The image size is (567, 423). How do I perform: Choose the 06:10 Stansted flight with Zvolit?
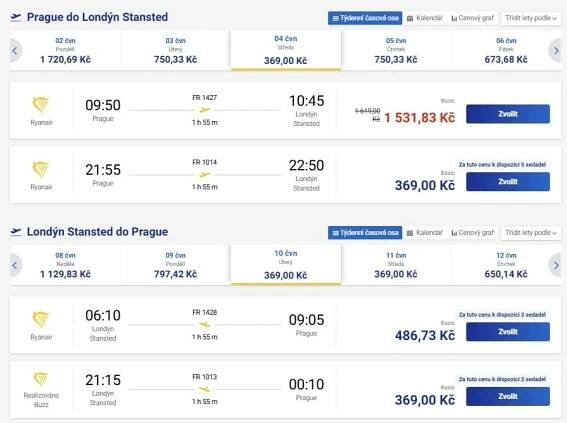(x=508, y=332)
